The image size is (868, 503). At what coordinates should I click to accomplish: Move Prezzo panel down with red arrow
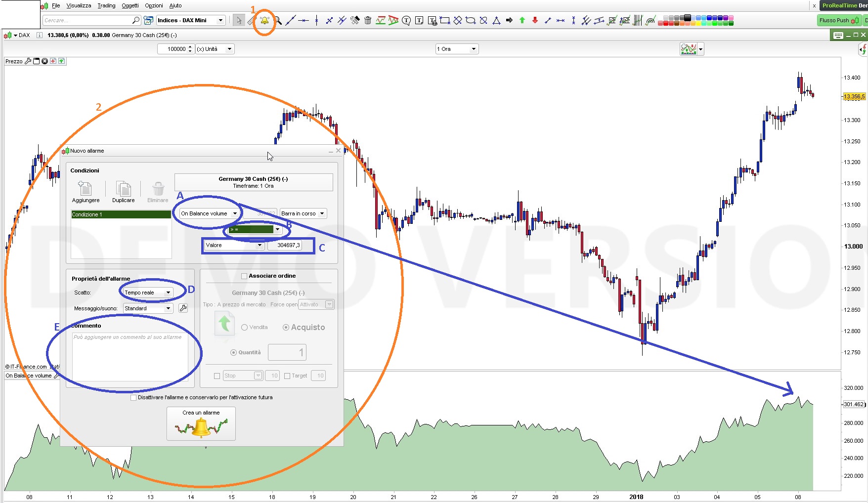coord(53,61)
